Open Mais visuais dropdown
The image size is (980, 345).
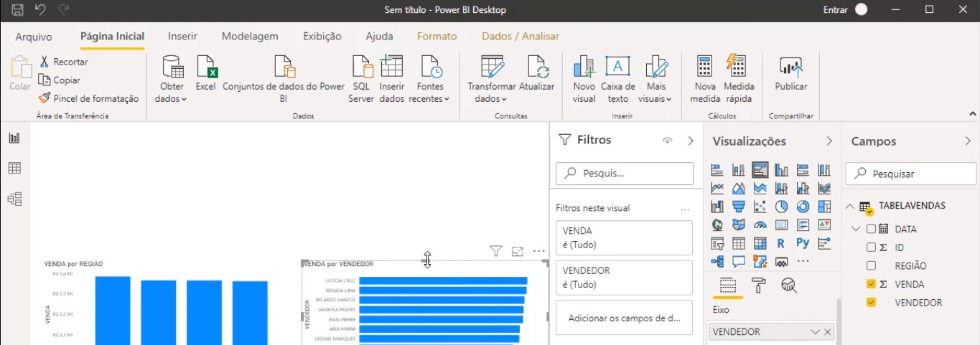655,79
